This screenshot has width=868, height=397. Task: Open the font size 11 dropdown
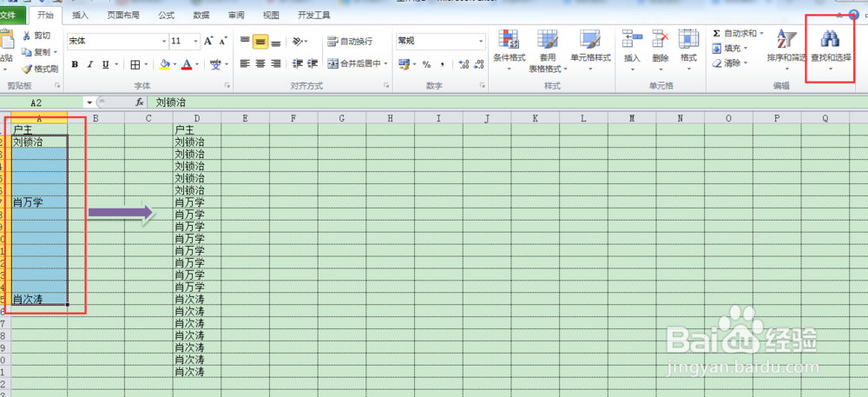pos(196,41)
